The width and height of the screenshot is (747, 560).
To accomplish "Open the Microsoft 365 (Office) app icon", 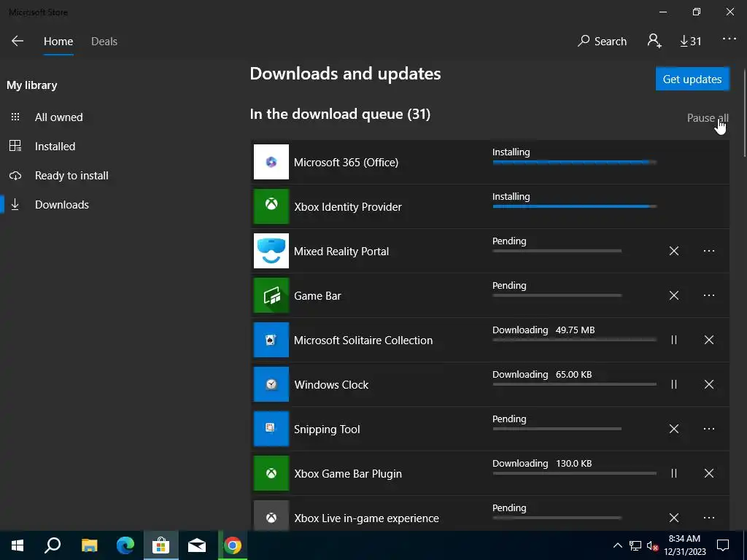I will 271,162.
